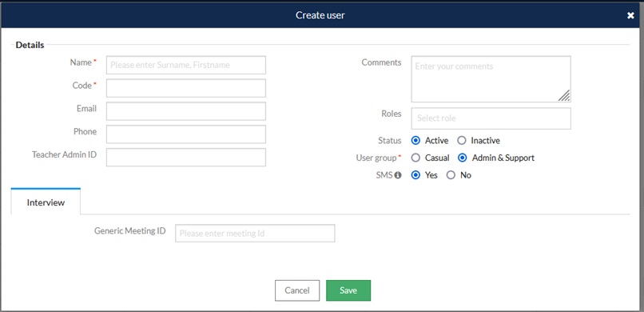
Task: Choose Admin & Support user group
Action: coord(463,158)
